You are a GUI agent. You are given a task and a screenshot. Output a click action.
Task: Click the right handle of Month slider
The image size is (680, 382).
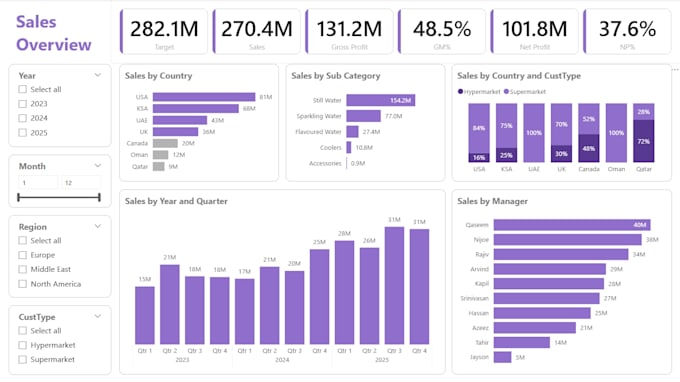99,197
